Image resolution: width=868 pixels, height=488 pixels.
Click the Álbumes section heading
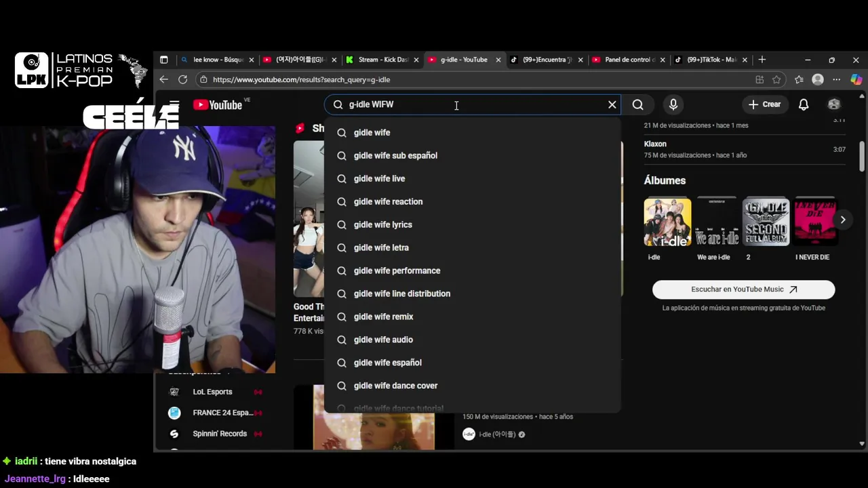click(x=665, y=180)
